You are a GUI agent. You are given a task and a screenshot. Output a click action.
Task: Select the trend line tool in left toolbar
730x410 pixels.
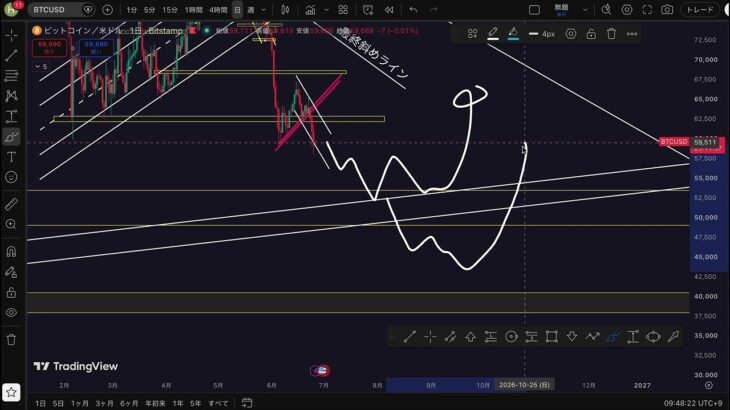(x=11, y=55)
